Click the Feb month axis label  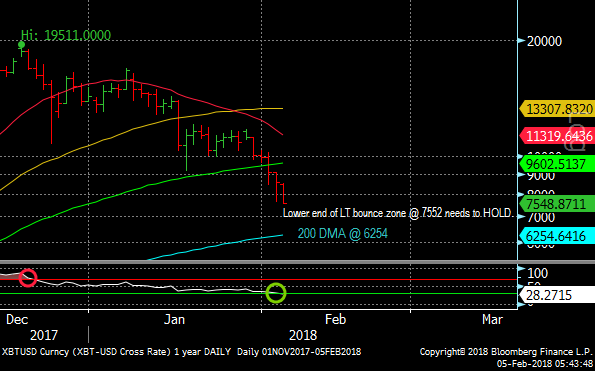335,319
